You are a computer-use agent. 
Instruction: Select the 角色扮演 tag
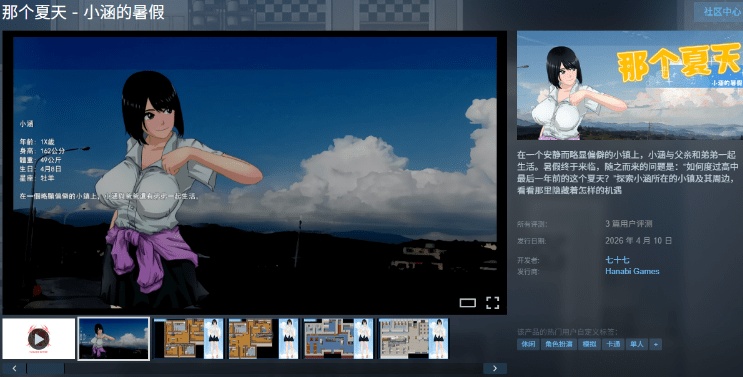coord(560,344)
